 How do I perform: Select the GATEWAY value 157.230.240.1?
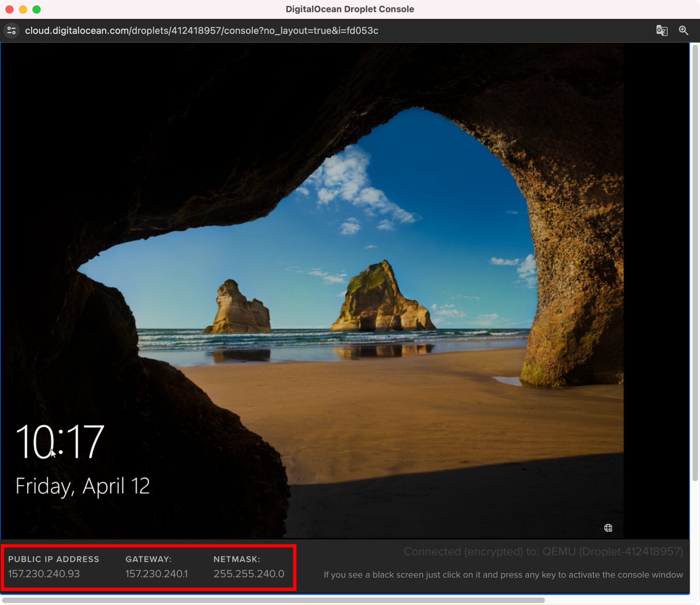coord(157,574)
